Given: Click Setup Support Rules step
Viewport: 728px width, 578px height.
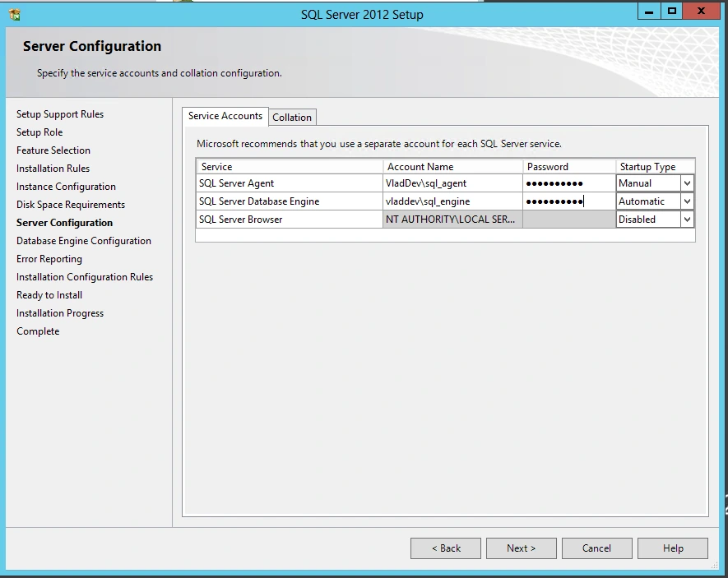Looking at the screenshot, I should (60, 114).
